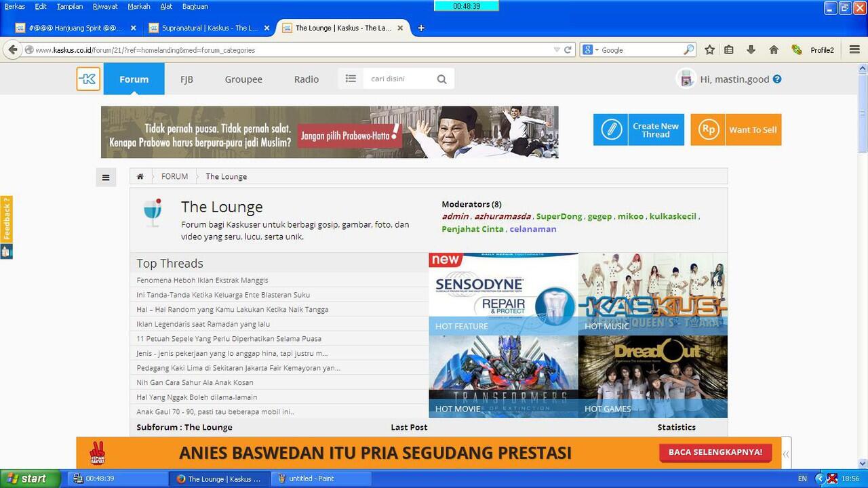Click the BACA SELENGKAPNYA button
This screenshot has height=488, width=868.
point(715,452)
